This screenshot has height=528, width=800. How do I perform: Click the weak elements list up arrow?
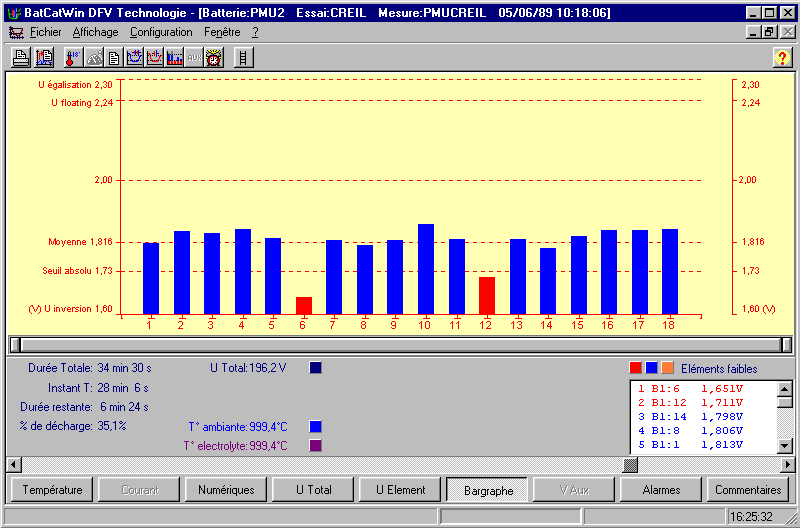point(784,389)
